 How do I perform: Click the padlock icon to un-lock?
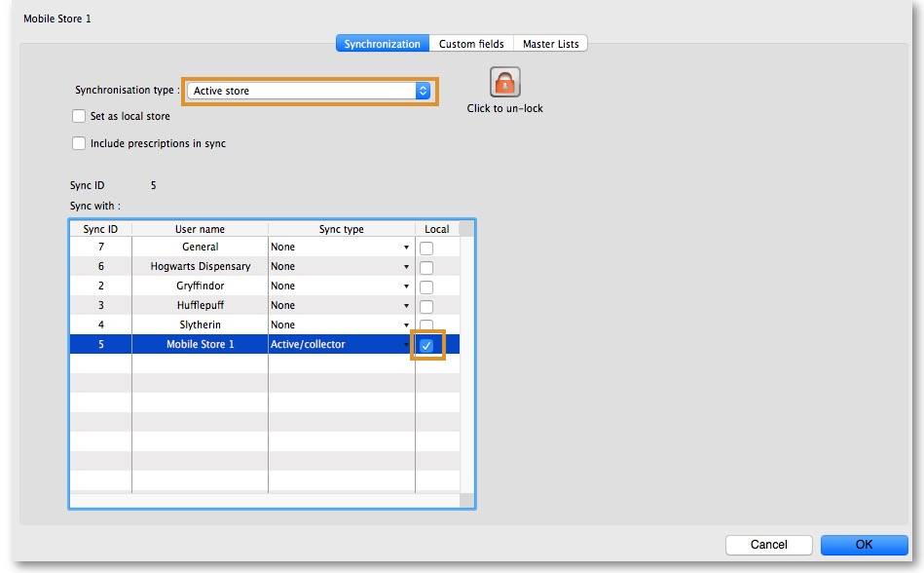point(504,83)
